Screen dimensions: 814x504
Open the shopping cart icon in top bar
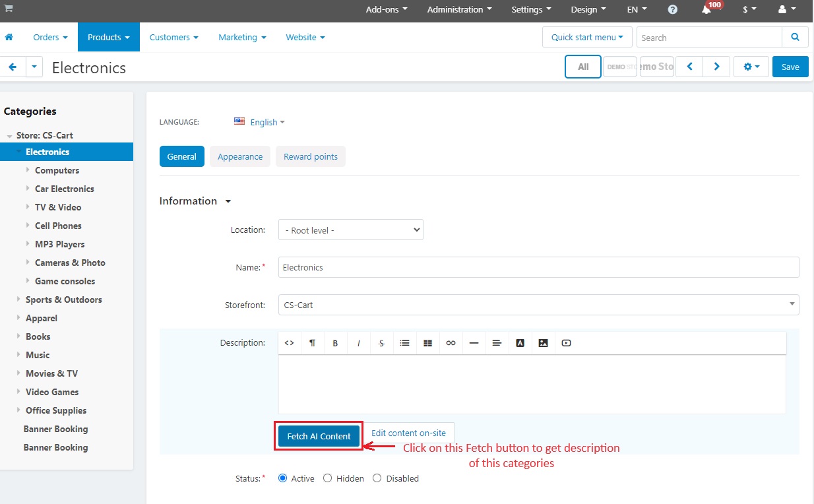coord(9,8)
